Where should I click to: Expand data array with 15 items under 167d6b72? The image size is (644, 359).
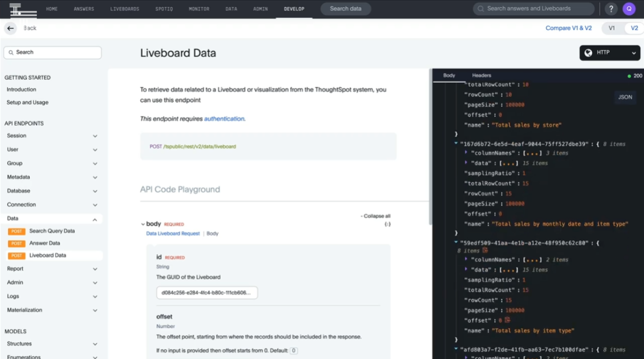[466, 162]
